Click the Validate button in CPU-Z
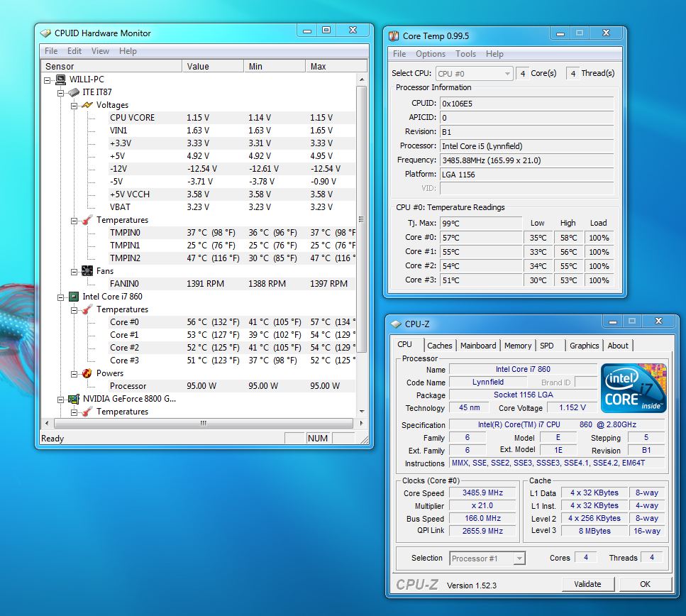 (587, 584)
